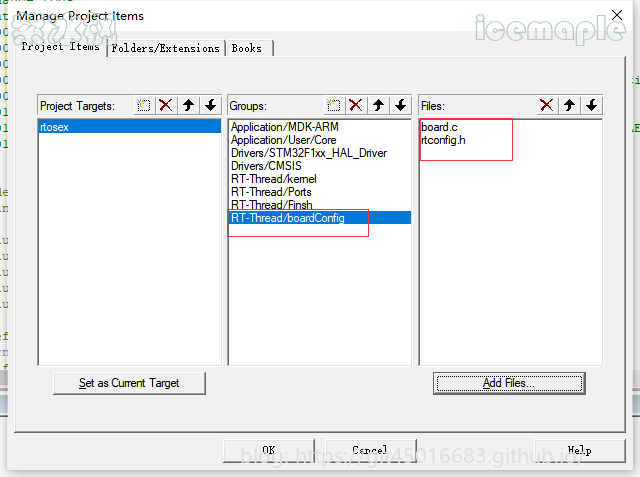
Task: Select group Drivers/STM32F1xx_HAL_Driver
Action: pyautogui.click(x=320, y=153)
